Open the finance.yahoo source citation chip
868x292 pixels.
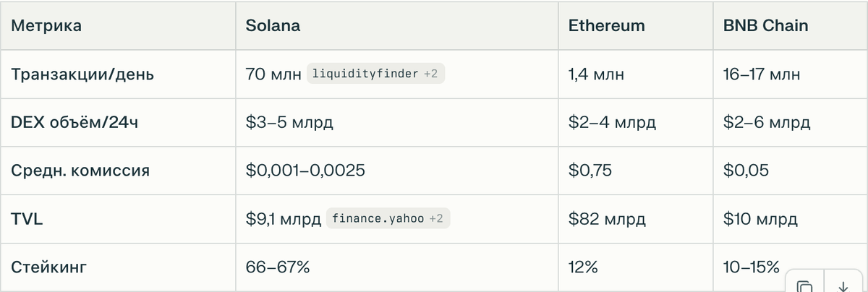pyautogui.click(x=388, y=218)
